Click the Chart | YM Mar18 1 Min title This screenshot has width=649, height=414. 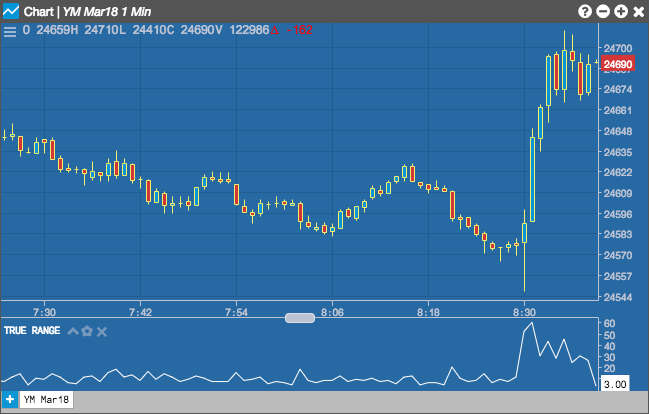pos(87,12)
